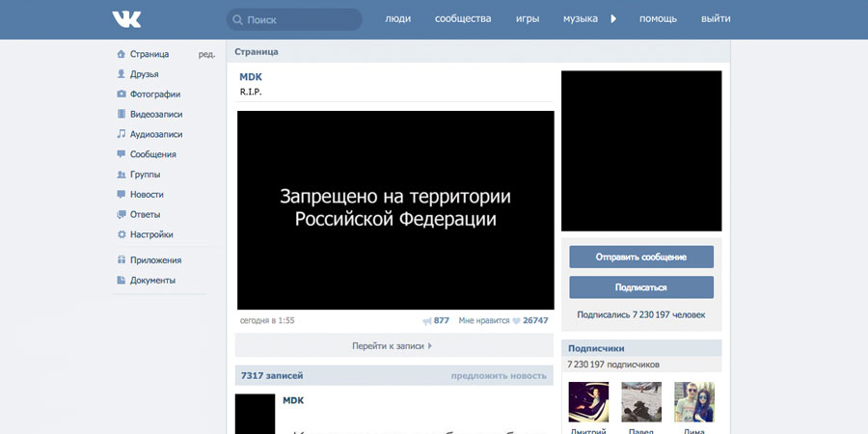Click the replies icon beside Ответы
Viewport: 868px width, 434px height.
point(122,214)
